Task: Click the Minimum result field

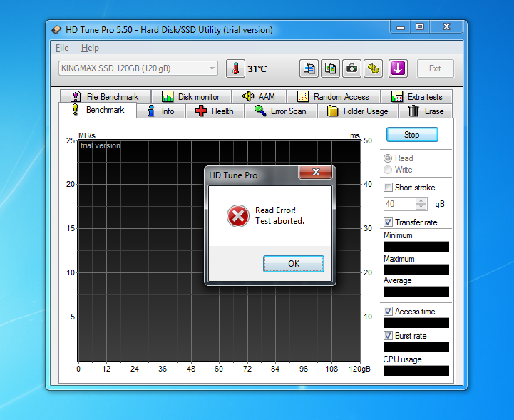Action: (416, 247)
